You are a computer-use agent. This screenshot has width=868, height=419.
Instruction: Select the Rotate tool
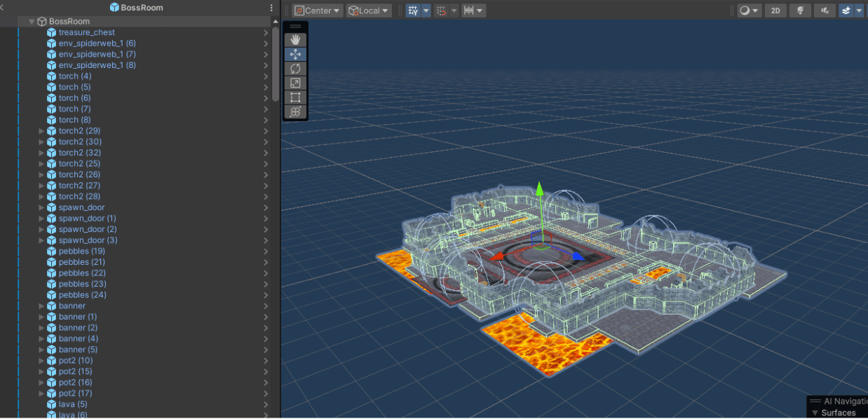295,69
